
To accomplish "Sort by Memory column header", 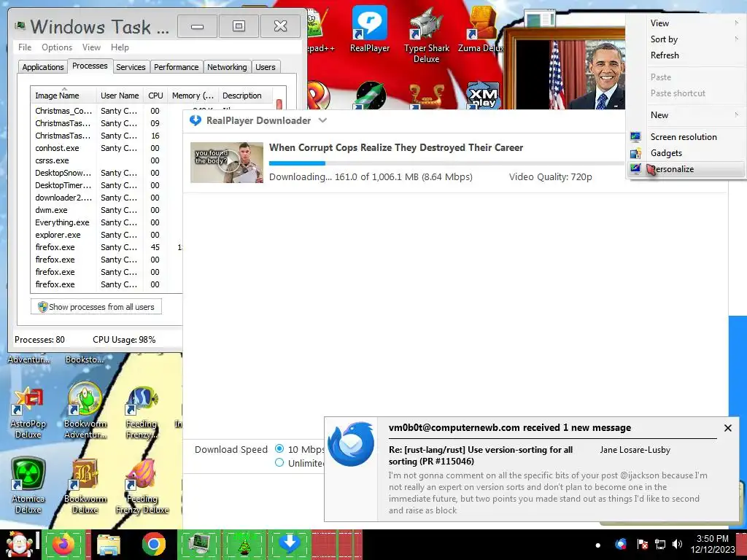I will pos(193,96).
